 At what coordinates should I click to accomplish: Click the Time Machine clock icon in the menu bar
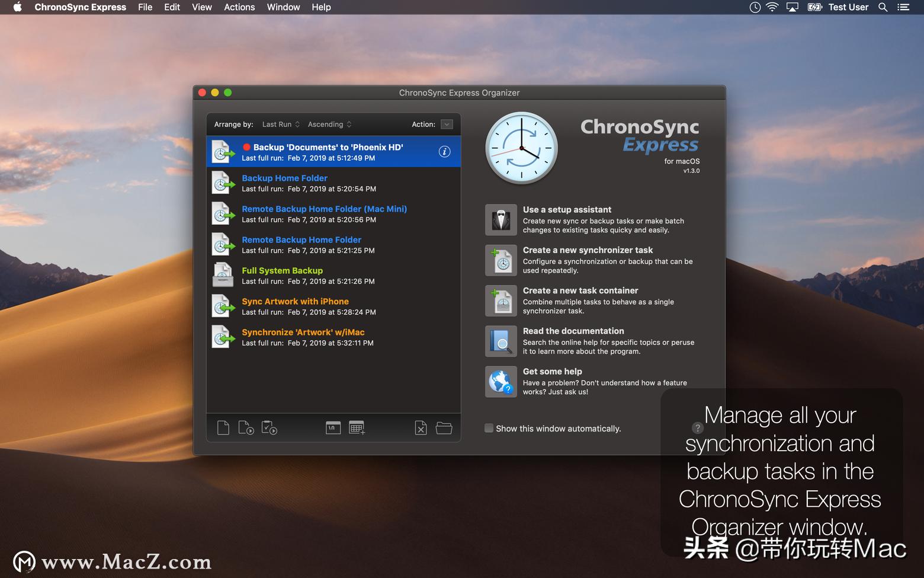(755, 7)
